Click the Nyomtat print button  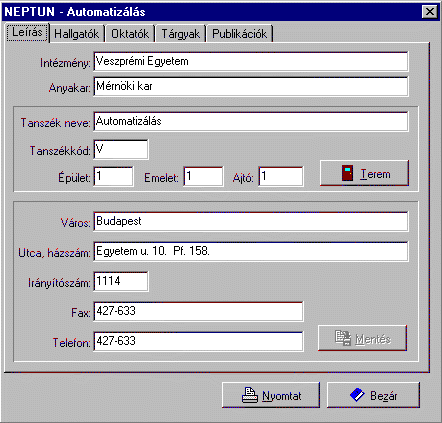[x=271, y=395]
